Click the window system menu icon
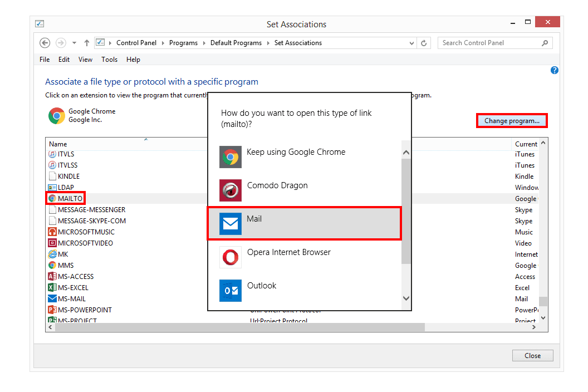Screen dimensions: 588x392 point(40,23)
